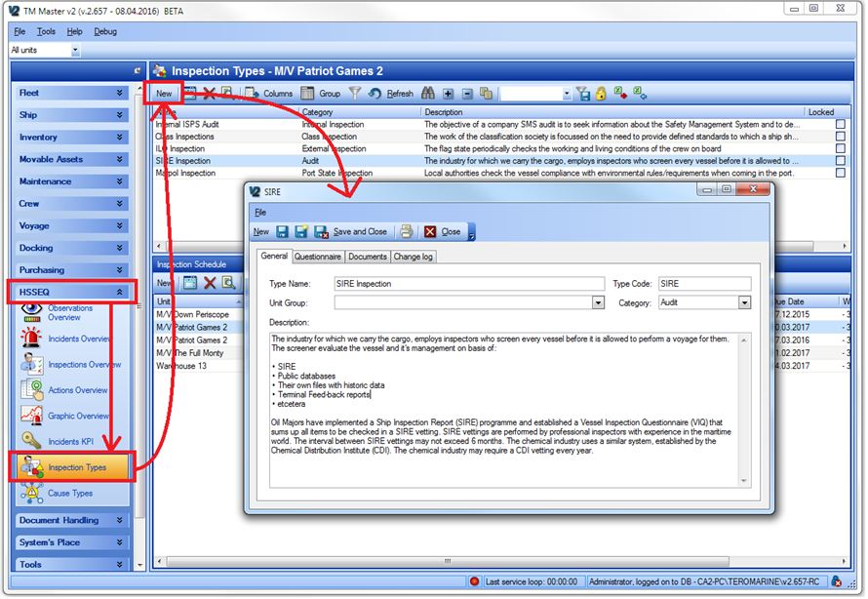
Task: Click the Graphic Overview sidebar icon
Action: [x=34, y=415]
